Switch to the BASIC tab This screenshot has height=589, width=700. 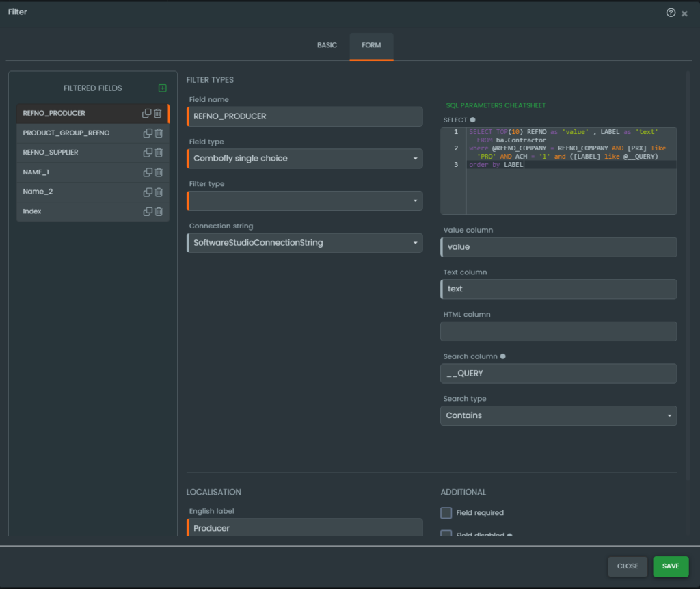(327, 46)
